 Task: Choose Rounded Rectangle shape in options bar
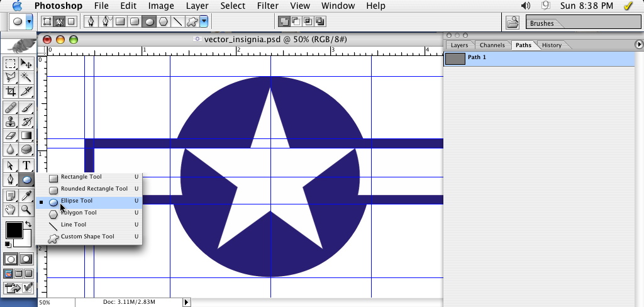(135, 21)
